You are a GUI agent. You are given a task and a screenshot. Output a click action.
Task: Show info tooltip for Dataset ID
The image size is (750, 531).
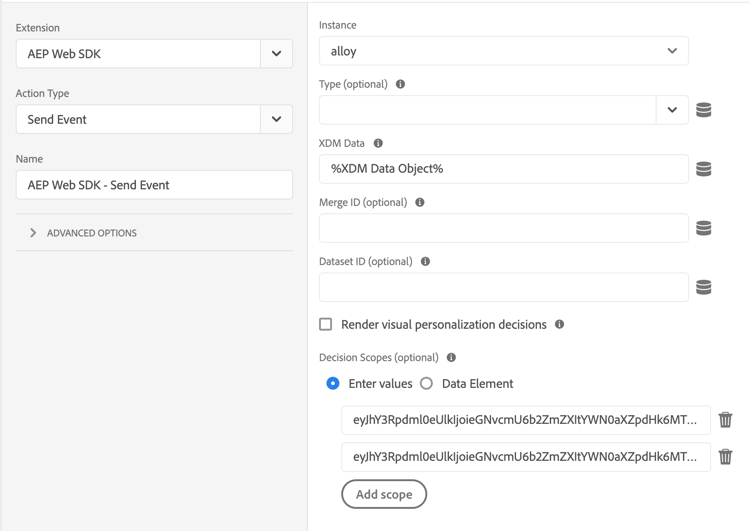(425, 261)
